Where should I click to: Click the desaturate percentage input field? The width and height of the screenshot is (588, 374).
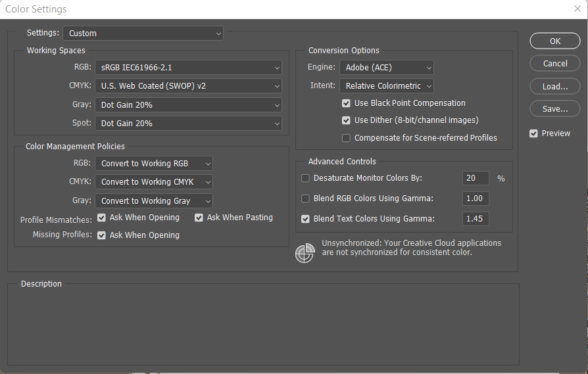(476, 178)
